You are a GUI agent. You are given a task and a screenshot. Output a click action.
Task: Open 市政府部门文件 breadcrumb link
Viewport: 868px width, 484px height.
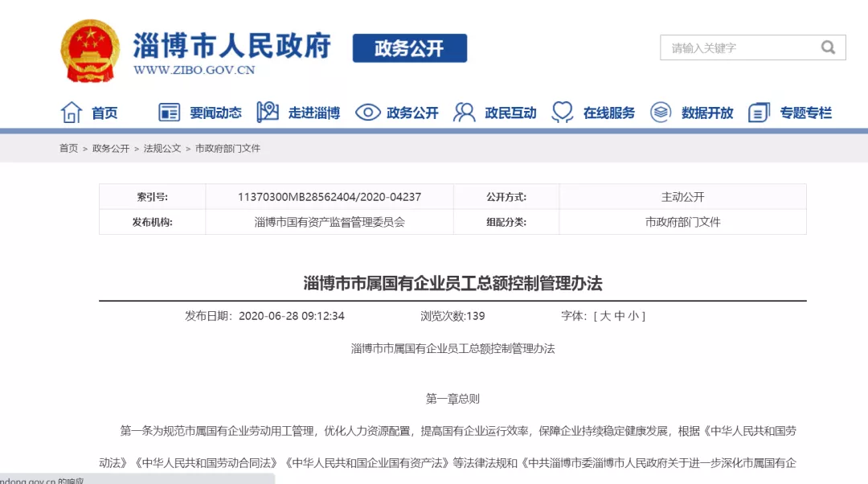pos(227,149)
